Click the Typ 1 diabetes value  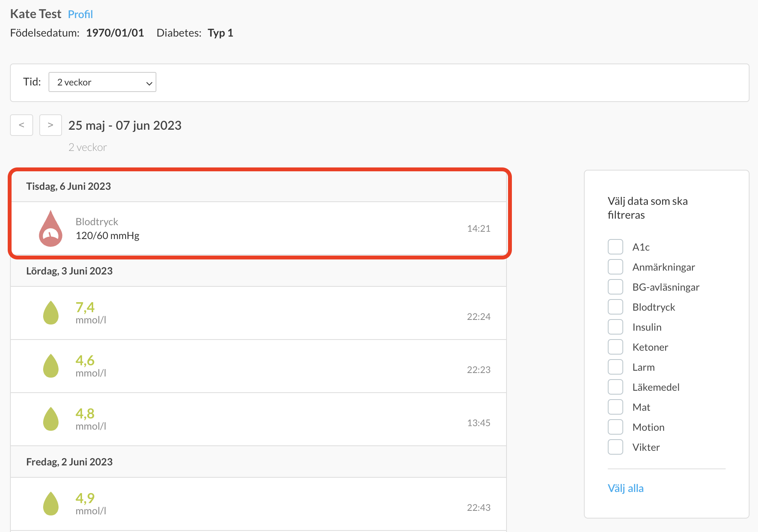tap(221, 33)
